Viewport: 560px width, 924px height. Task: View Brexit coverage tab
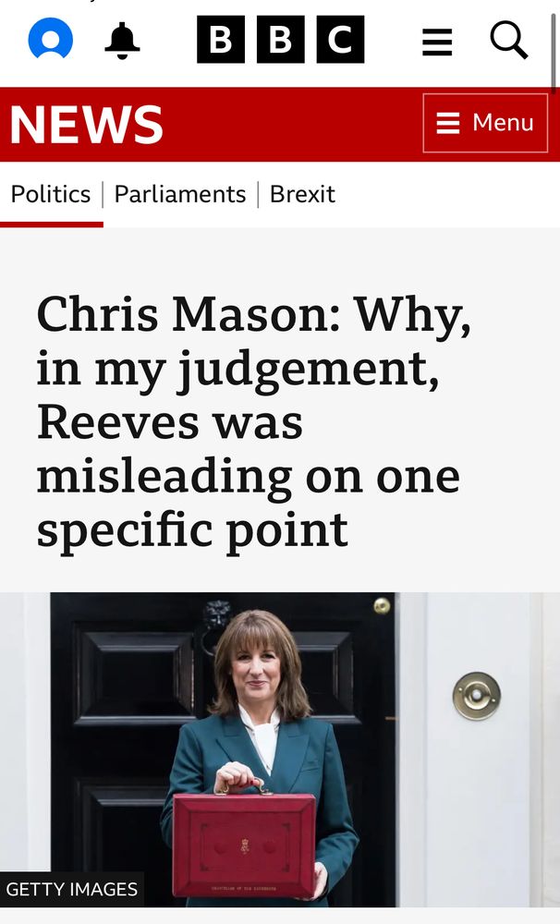[x=301, y=194]
